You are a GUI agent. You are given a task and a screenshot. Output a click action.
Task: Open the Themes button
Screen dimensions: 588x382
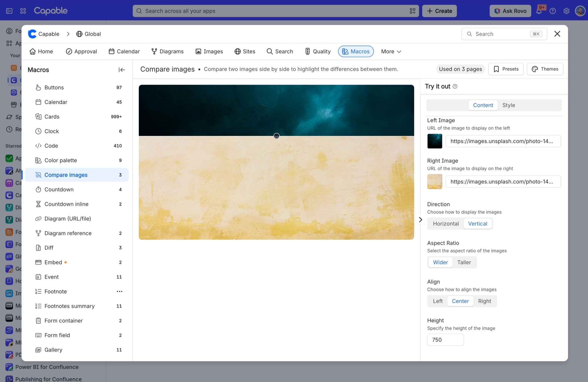click(x=545, y=69)
